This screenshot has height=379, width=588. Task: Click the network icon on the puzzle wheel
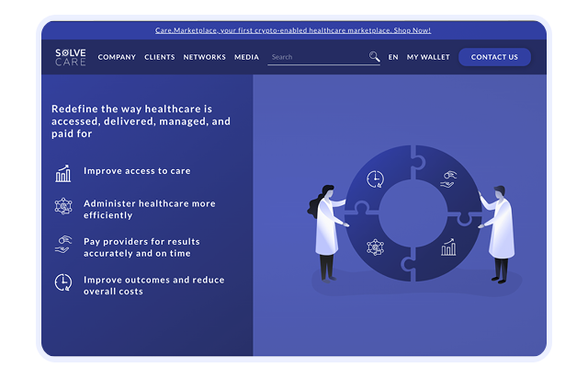[375, 247]
